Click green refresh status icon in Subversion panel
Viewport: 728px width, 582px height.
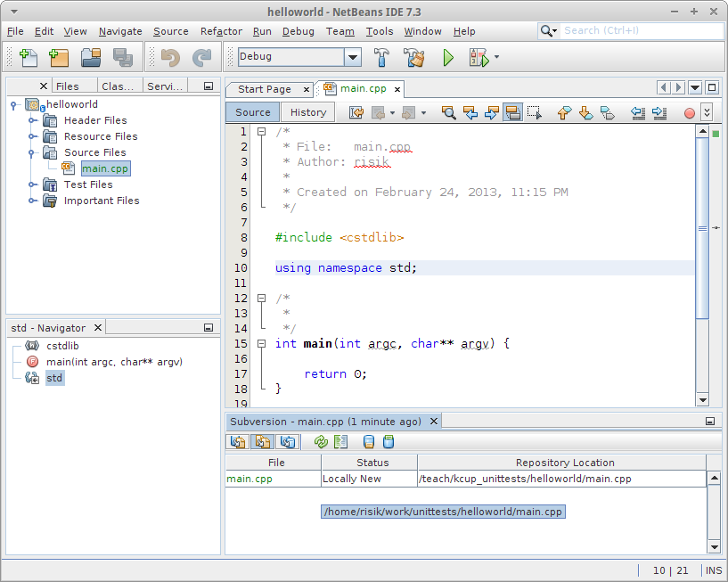pos(321,441)
